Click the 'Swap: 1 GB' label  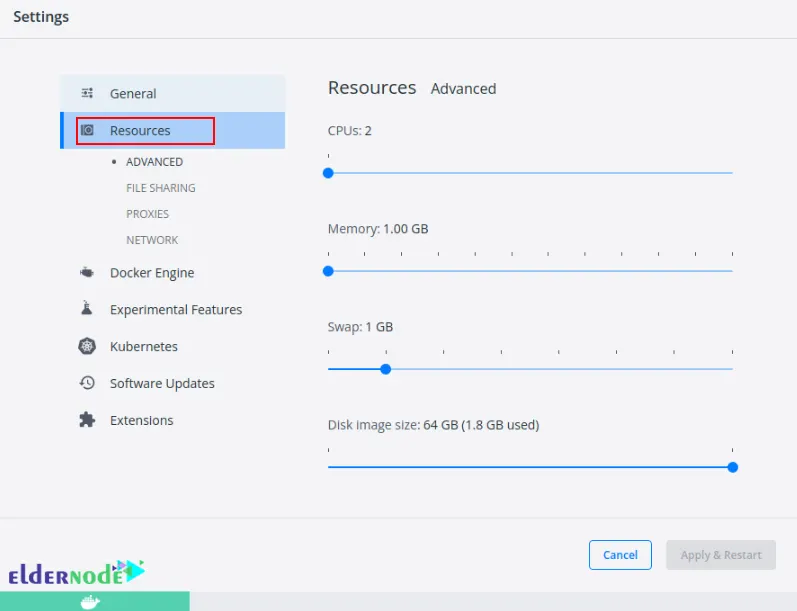(x=360, y=327)
